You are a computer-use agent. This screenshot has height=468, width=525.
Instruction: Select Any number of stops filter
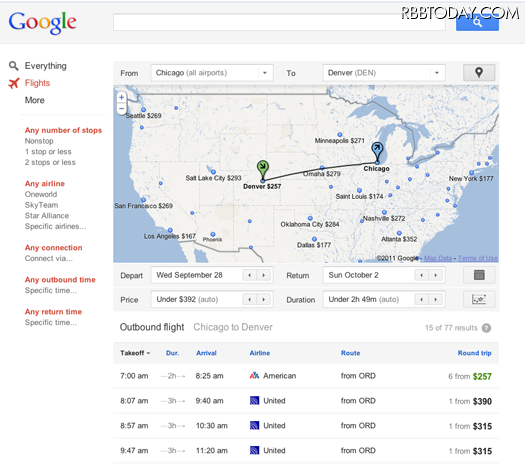click(x=63, y=130)
